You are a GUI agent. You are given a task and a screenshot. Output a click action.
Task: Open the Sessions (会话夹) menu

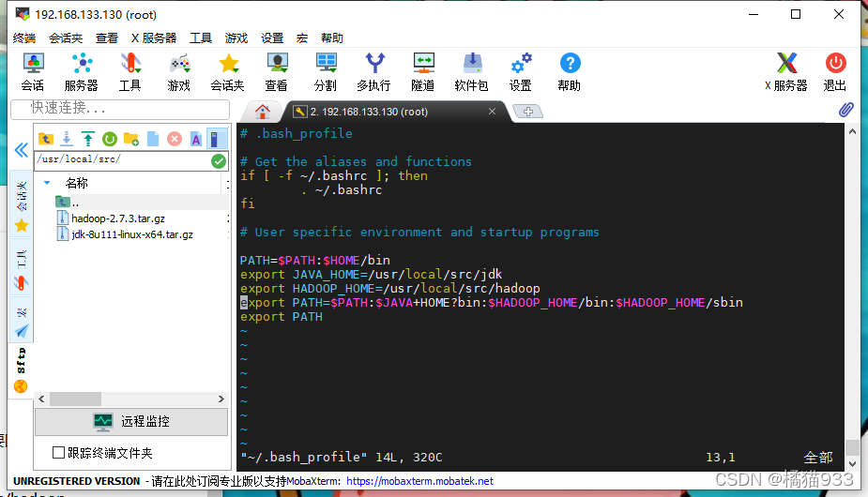66,38
